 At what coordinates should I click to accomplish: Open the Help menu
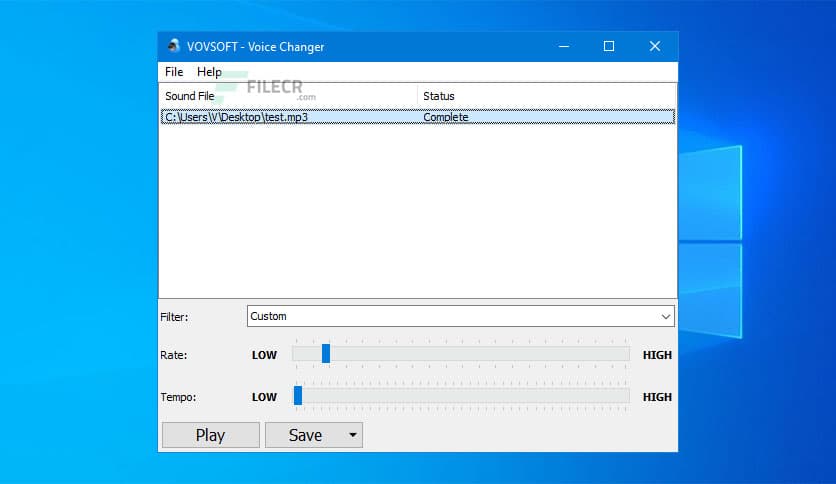coord(209,72)
